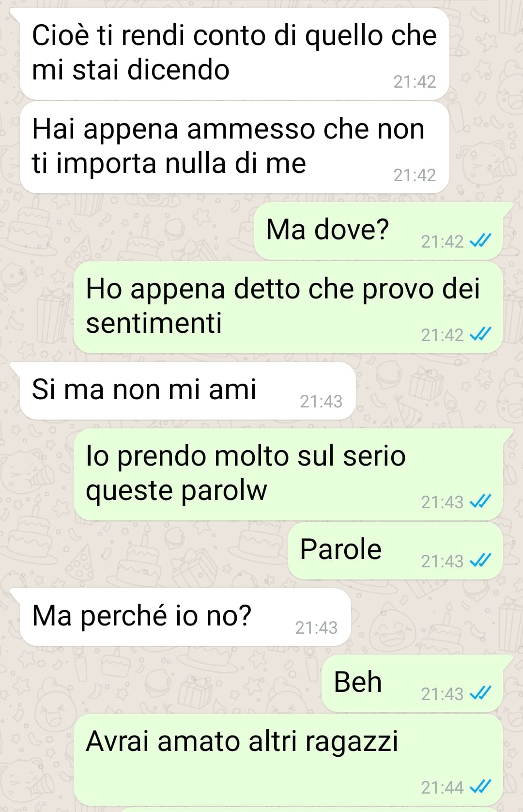Screen dimensions: 523x812
Task: Select message "Hai appena ammesso che non"
Action: click(x=234, y=147)
